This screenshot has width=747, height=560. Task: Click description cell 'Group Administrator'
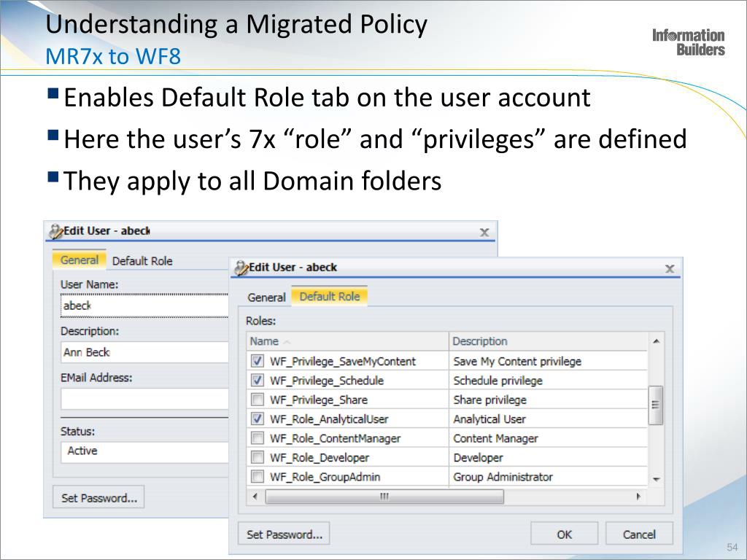[503, 477]
